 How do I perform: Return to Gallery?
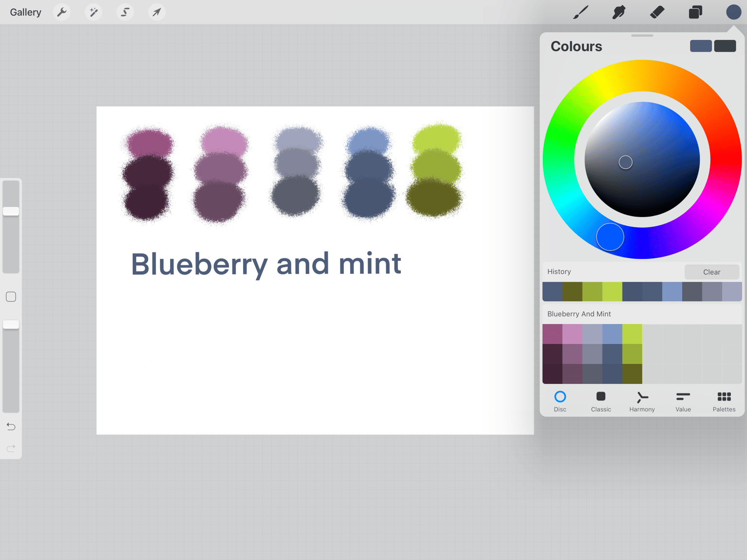tap(25, 12)
